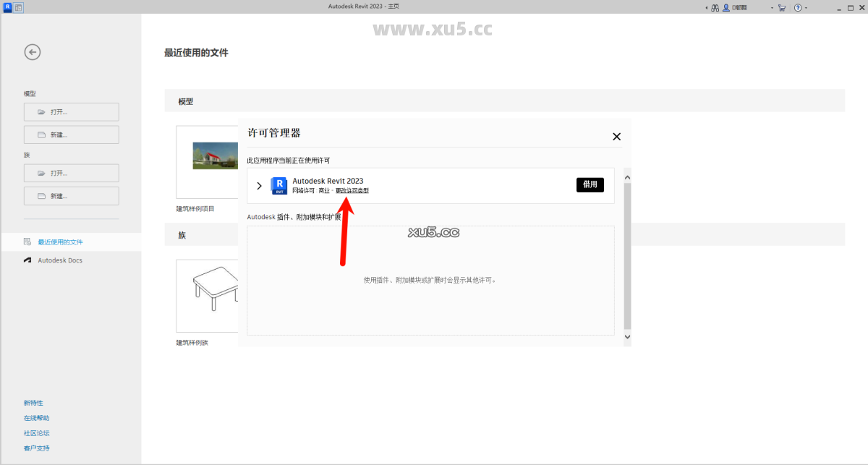Click the scrollbar down arrow in license dialog
This screenshot has width=868, height=465.
coord(627,336)
